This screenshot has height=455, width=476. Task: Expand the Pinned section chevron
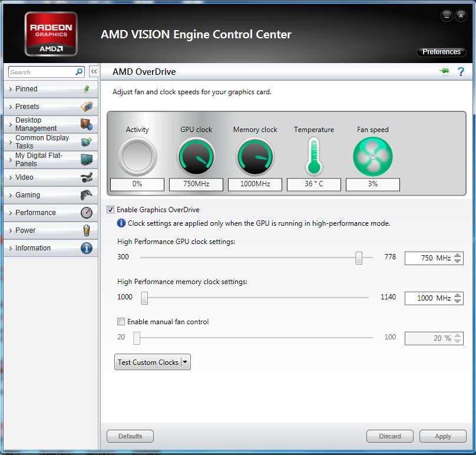[x=11, y=89]
